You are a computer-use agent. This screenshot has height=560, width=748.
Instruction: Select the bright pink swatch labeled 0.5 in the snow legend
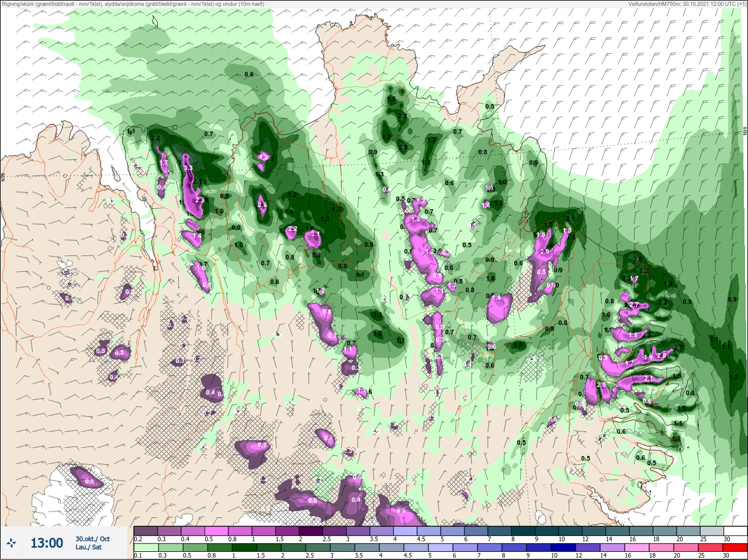[217, 531]
